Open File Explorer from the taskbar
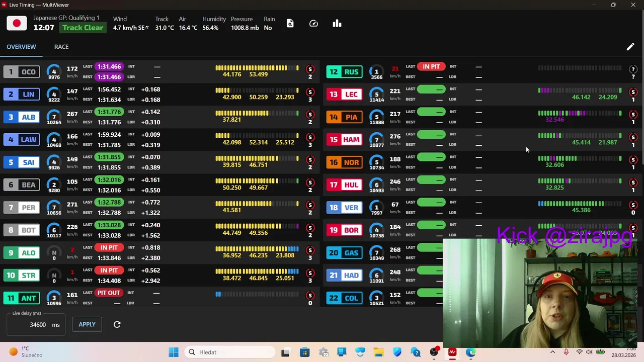Image resolution: width=644 pixels, height=362 pixels. pos(378,352)
